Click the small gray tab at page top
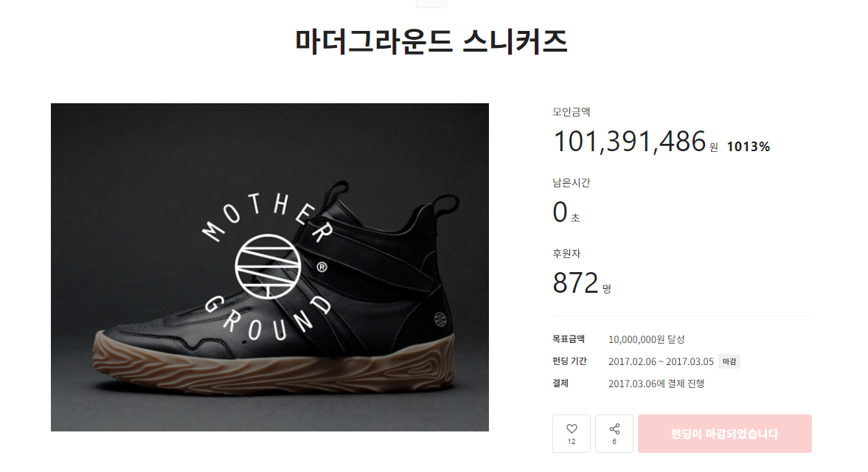 point(431,4)
